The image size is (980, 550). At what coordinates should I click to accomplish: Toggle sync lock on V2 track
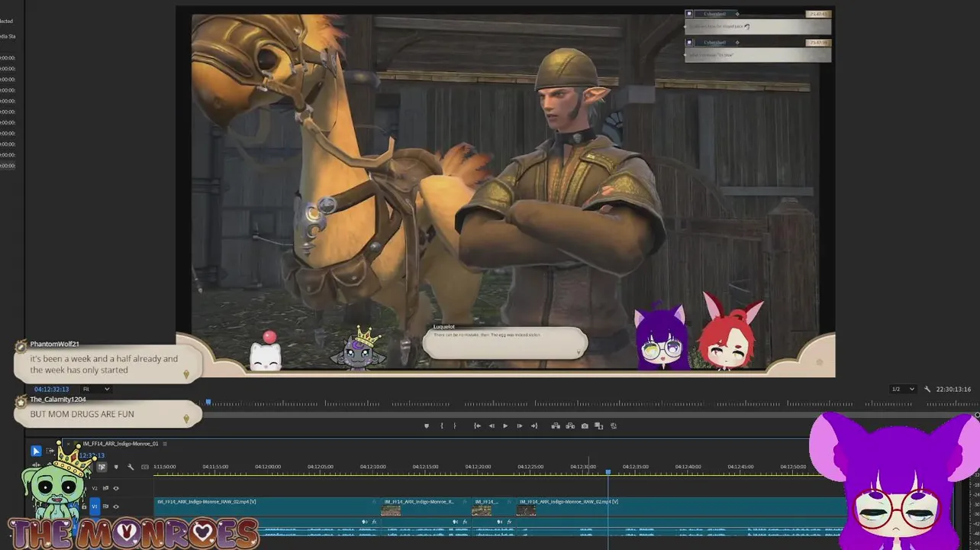pos(106,488)
